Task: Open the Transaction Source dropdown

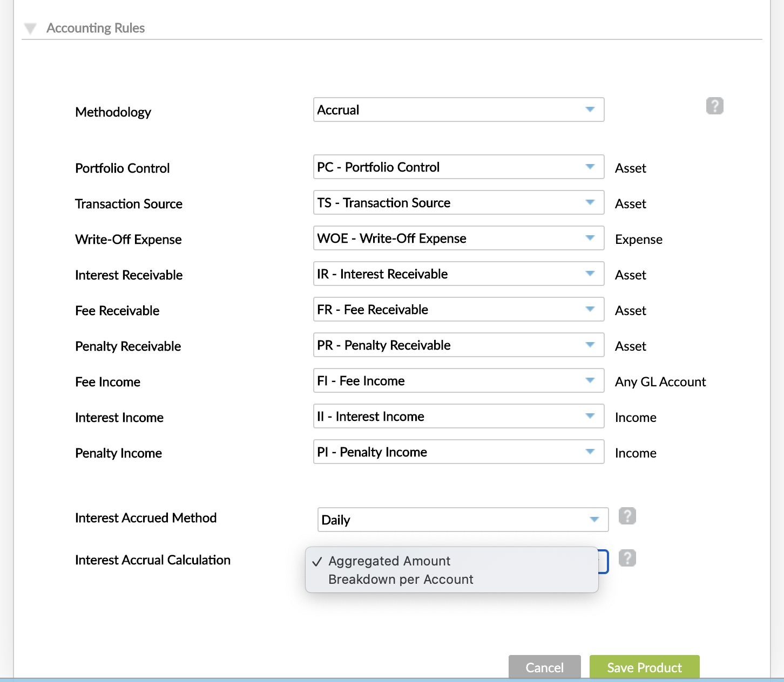Action: (590, 202)
